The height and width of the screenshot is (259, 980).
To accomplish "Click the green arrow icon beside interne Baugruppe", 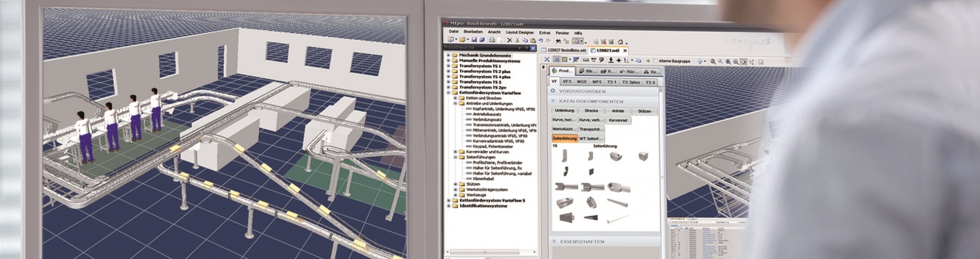I will [x=648, y=61].
